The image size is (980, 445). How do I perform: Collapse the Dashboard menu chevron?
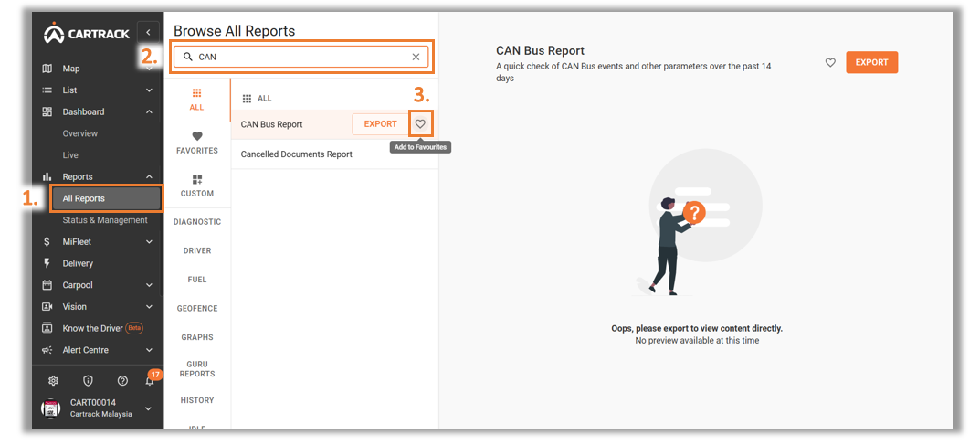[x=149, y=111]
